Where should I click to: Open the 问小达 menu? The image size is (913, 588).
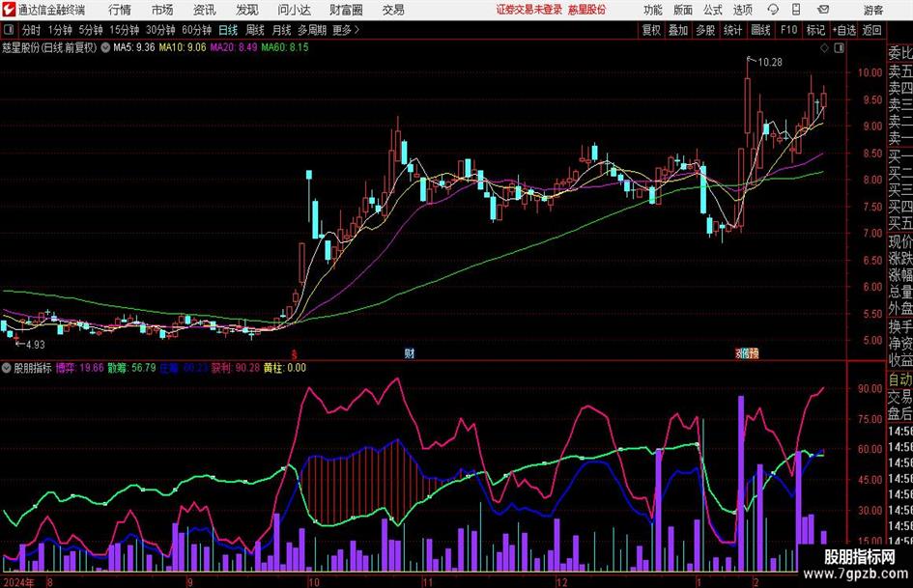coord(294,10)
